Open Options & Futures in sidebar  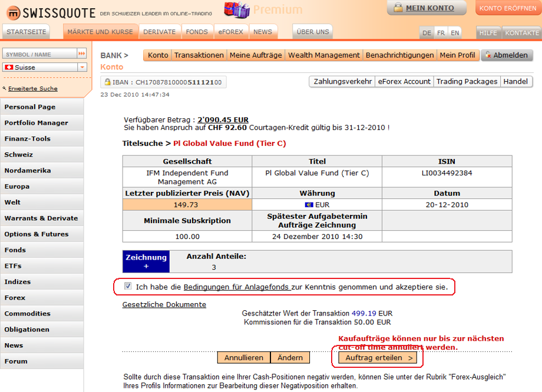(x=42, y=234)
